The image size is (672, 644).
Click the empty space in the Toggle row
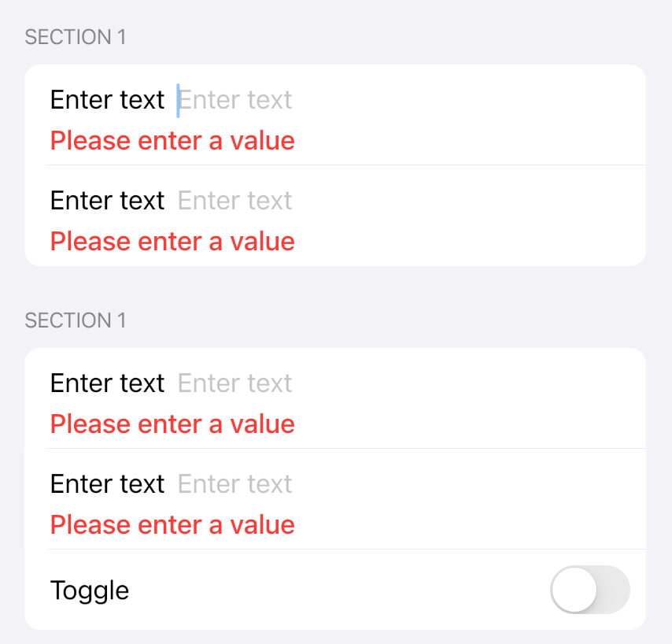pos(338,590)
